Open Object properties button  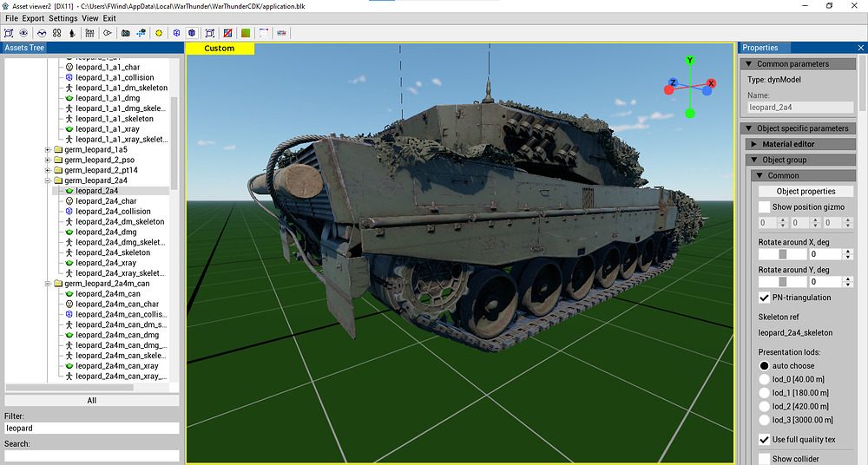(x=806, y=192)
